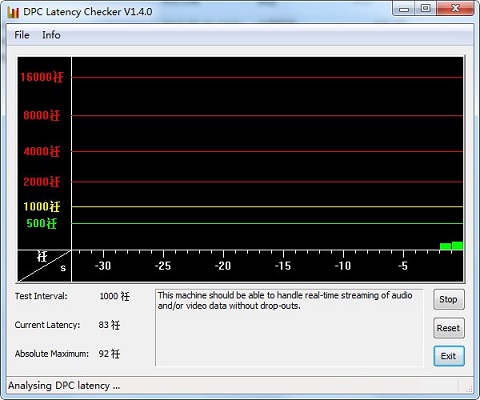The height and width of the screenshot is (400, 480).
Task: Click the -20 time axis label
Action: [x=223, y=266]
